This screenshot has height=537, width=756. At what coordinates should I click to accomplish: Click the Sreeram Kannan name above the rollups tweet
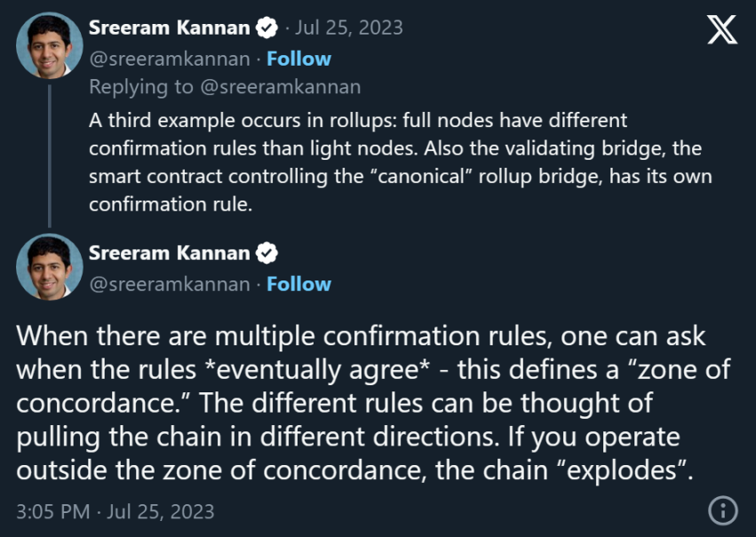coord(169,28)
